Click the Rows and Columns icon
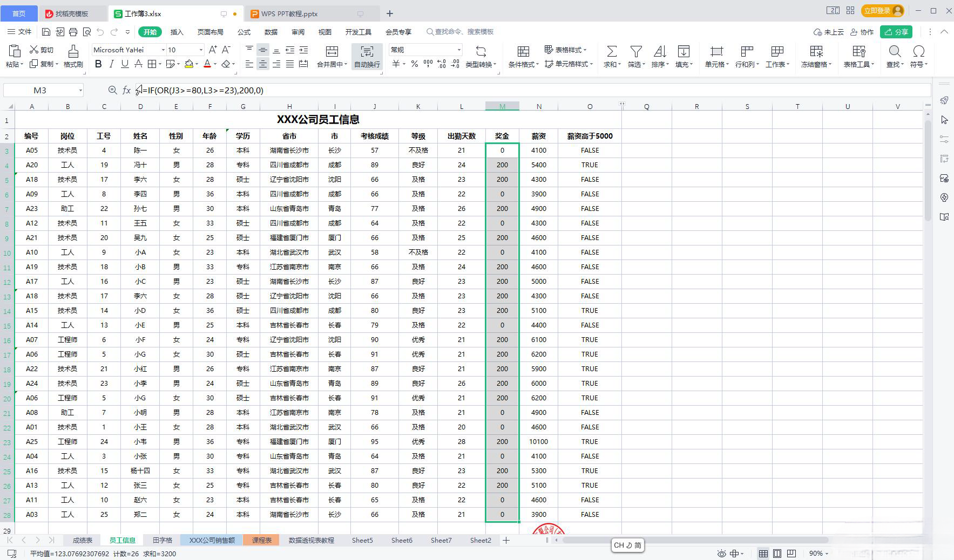Screen dimensions: 954x560 [x=747, y=51]
